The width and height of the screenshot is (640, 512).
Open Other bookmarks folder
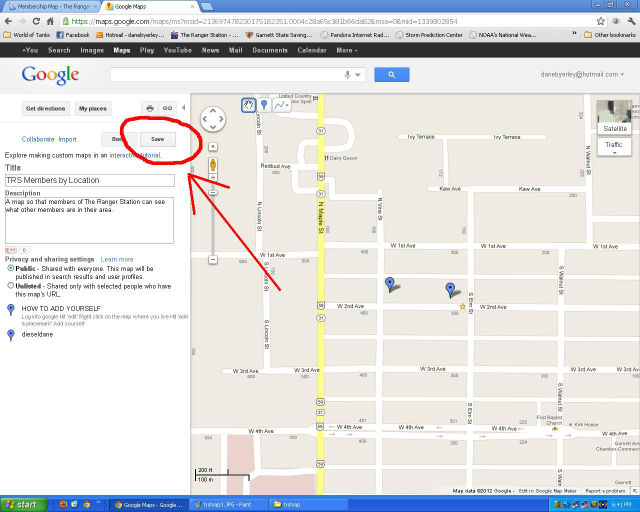pyautogui.click(x=610, y=35)
